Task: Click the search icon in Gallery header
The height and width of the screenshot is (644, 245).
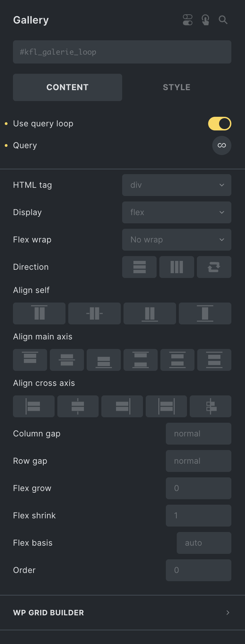Action: (223, 20)
